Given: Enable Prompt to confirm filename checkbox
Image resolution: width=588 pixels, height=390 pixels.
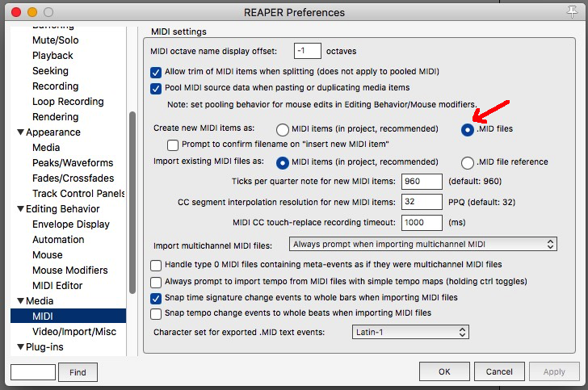Looking at the screenshot, I should tap(173, 145).
